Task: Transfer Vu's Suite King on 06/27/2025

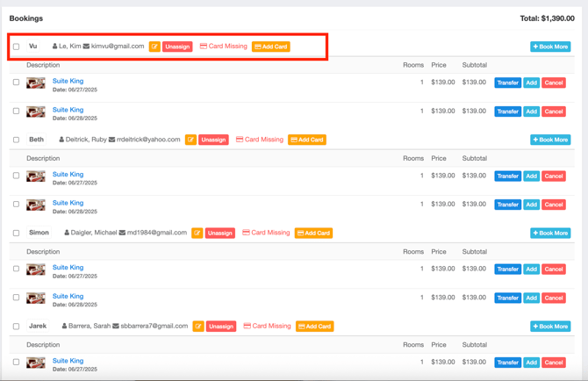Action: [507, 83]
